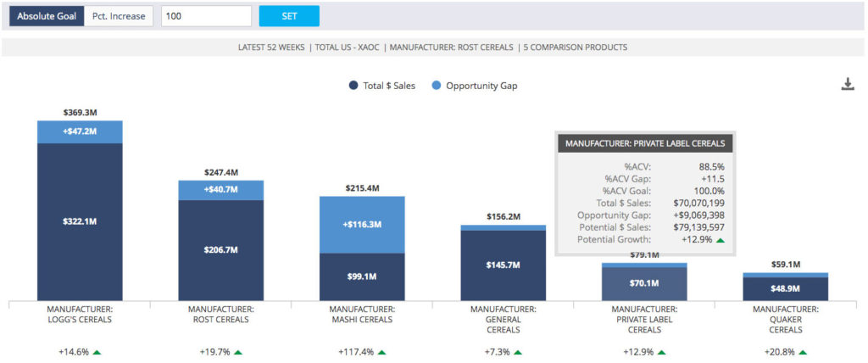The image size is (868, 363).
Task: Click the SET button
Action: pyautogui.click(x=289, y=16)
